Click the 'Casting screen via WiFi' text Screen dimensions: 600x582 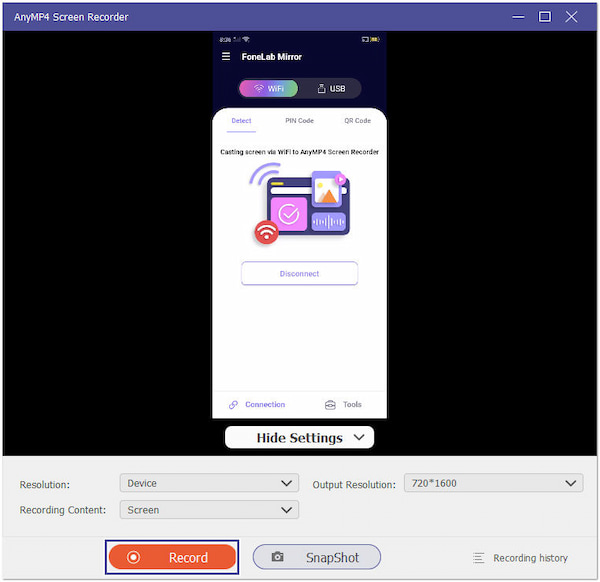point(300,152)
